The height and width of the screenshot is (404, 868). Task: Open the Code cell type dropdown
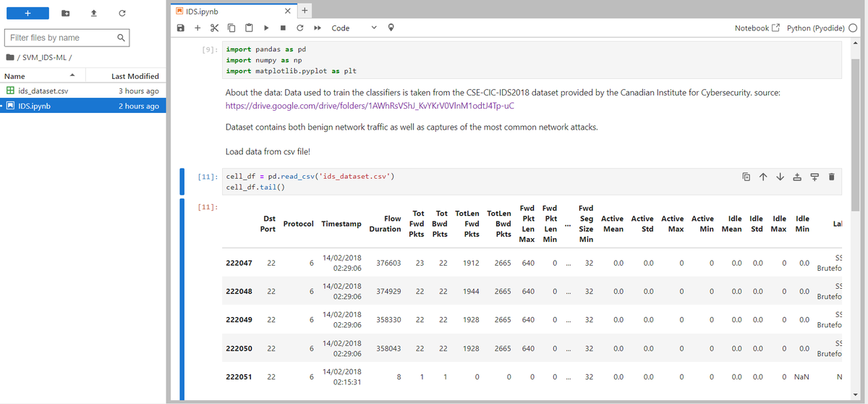[x=354, y=28]
